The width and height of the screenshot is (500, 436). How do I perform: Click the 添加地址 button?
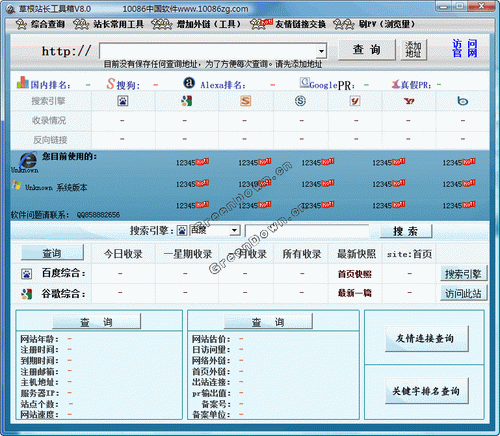click(x=413, y=50)
